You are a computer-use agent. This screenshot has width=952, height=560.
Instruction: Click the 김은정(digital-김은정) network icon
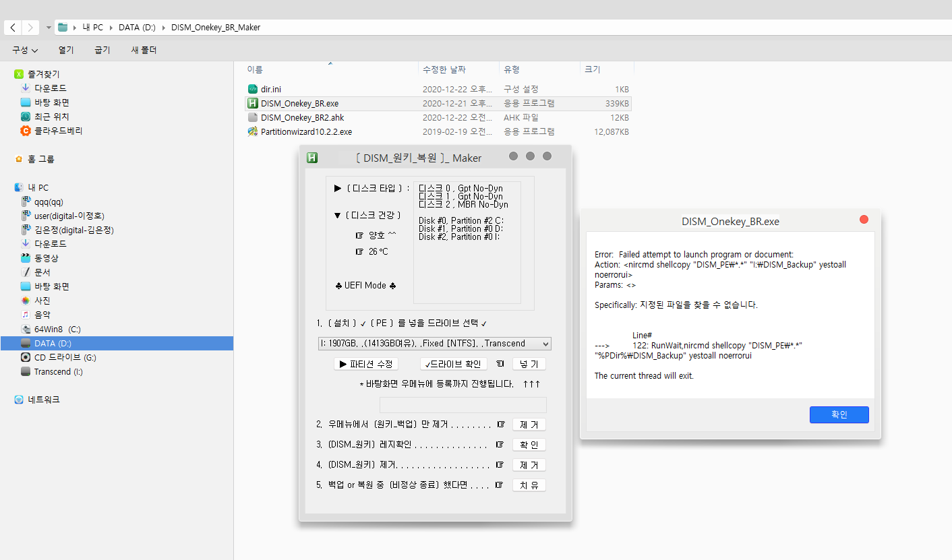coord(26,230)
